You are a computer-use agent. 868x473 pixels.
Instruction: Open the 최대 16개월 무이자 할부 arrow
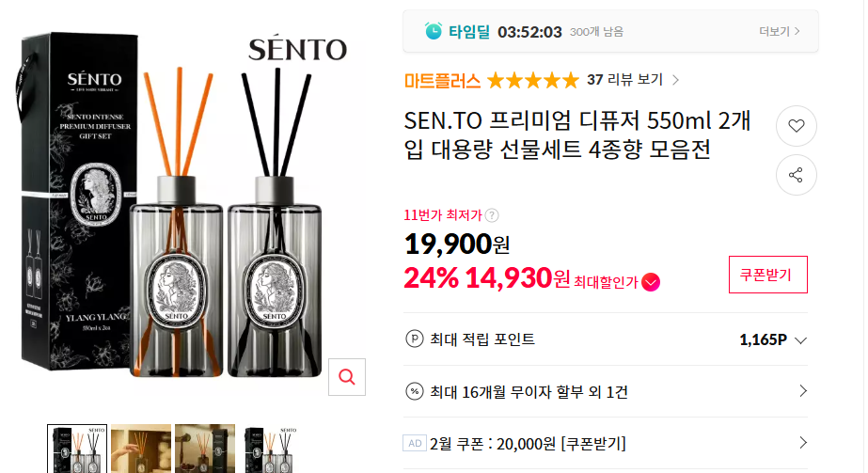pos(803,391)
